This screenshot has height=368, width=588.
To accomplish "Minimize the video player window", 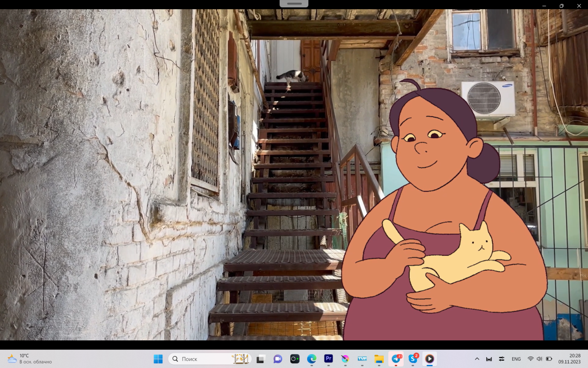I will [x=544, y=6].
